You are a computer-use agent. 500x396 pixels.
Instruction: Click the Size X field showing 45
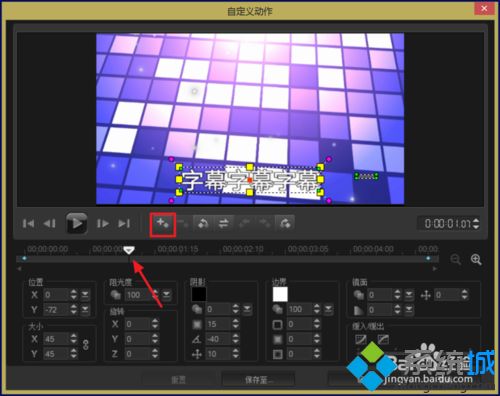pos(56,339)
